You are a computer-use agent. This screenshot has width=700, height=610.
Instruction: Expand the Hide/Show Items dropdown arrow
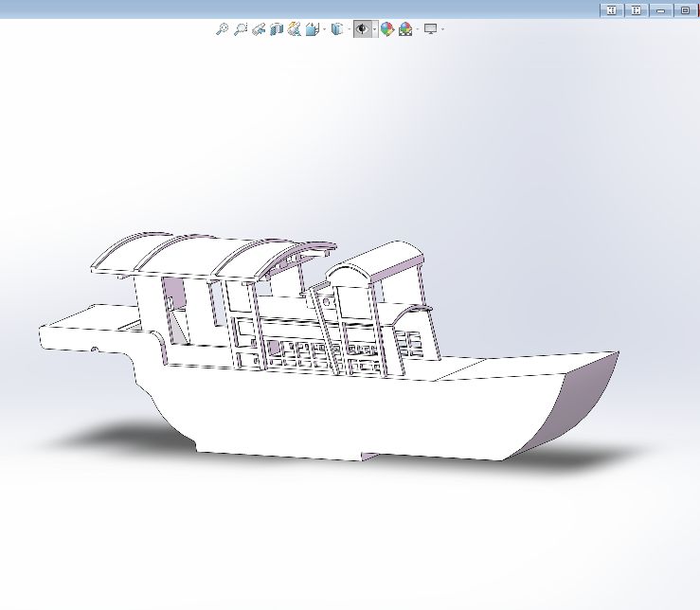point(375,29)
